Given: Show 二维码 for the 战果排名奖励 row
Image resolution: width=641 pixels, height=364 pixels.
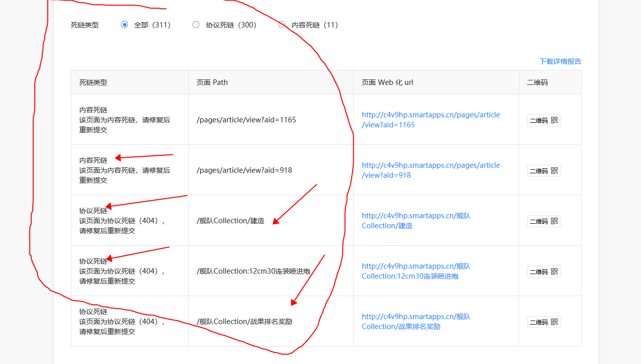Looking at the screenshot, I should tap(544, 322).
